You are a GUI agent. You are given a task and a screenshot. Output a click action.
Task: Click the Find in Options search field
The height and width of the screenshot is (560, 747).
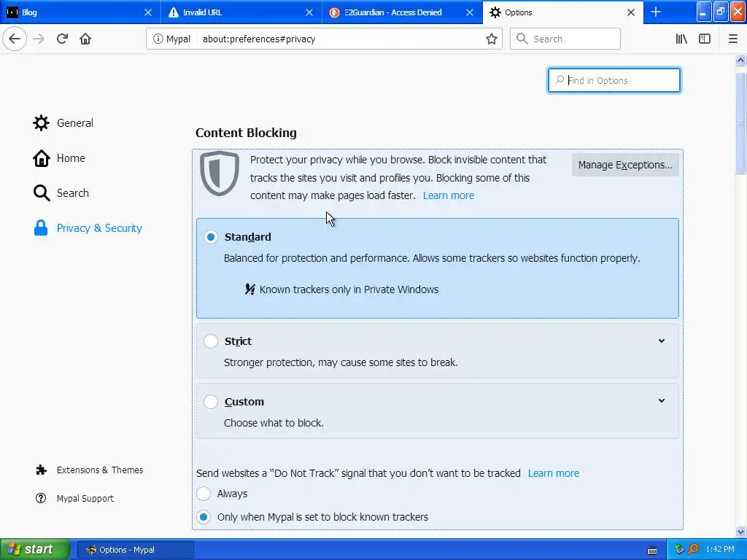tap(614, 80)
